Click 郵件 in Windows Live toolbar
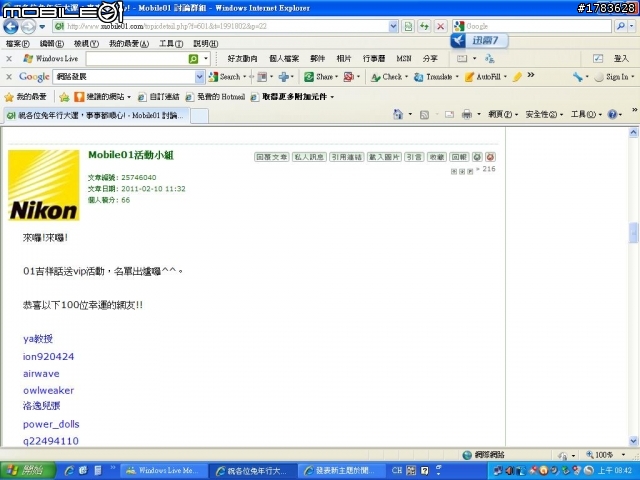This screenshot has height=480, width=640. point(317,59)
